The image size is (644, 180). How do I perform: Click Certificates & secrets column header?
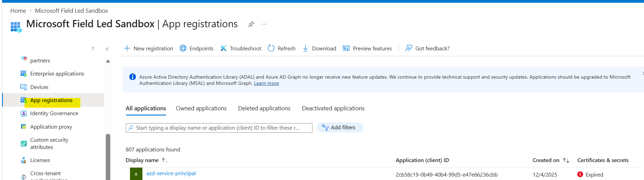[603, 160]
